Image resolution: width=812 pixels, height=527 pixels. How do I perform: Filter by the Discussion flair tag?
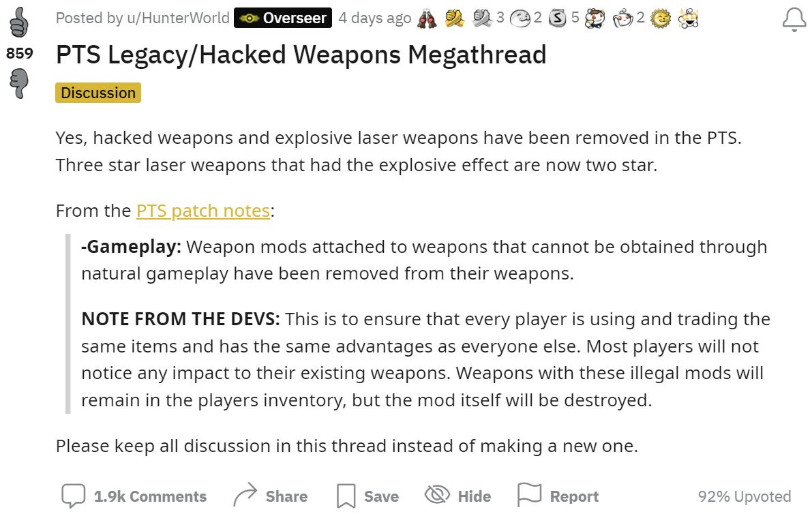click(98, 93)
